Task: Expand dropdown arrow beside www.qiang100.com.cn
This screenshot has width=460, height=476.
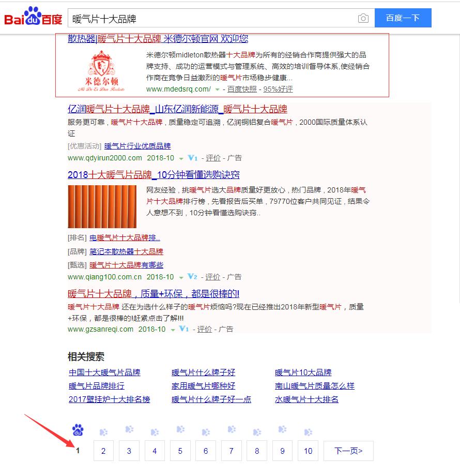Action: coord(181,277)
